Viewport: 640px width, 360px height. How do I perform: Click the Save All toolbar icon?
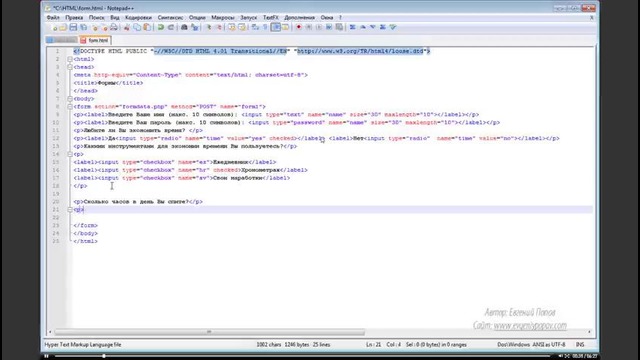click(x=83, y=27)
